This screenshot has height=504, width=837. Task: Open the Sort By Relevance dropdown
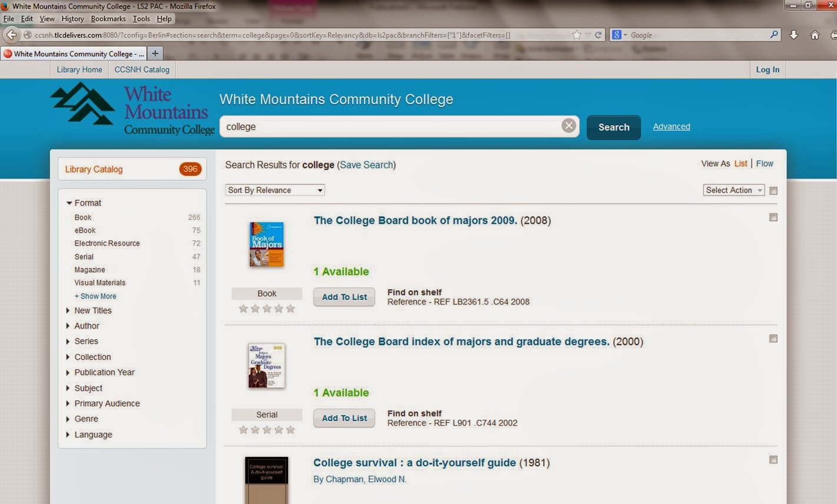pyautogui.click(x=275, y=190)
